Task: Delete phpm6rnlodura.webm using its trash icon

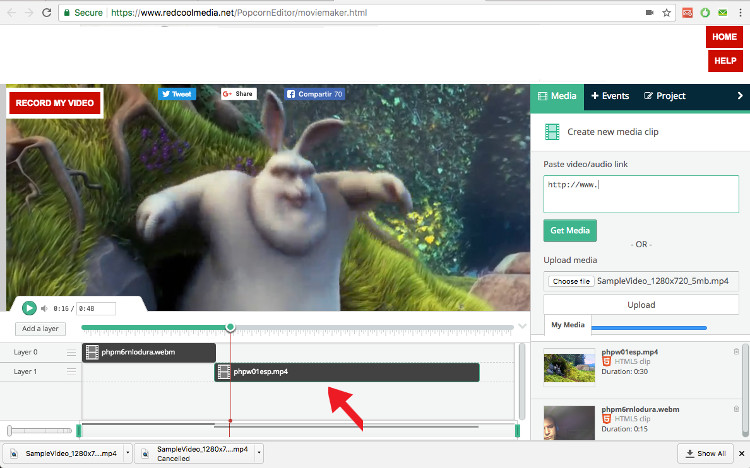Action: click(737, 410)
